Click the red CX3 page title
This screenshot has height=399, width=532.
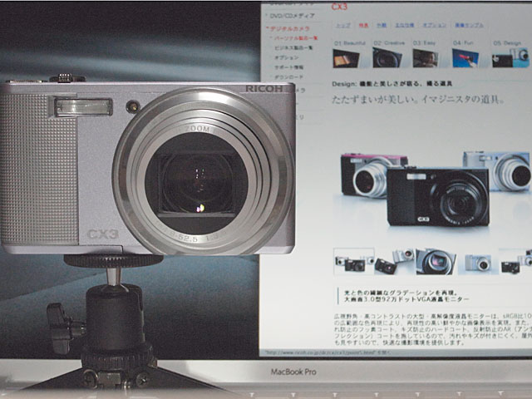[x=339, y=7]
